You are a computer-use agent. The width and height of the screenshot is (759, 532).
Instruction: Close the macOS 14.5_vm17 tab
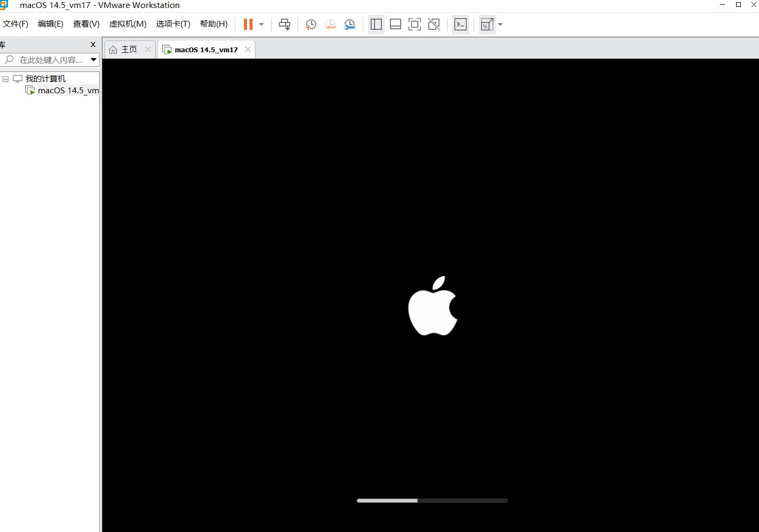point(247,50)
